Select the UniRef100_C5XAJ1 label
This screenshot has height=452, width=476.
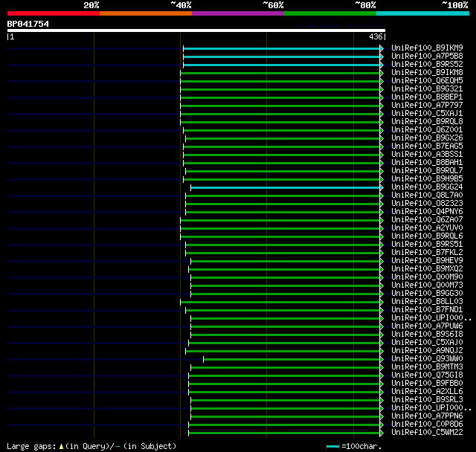[427, 114]
